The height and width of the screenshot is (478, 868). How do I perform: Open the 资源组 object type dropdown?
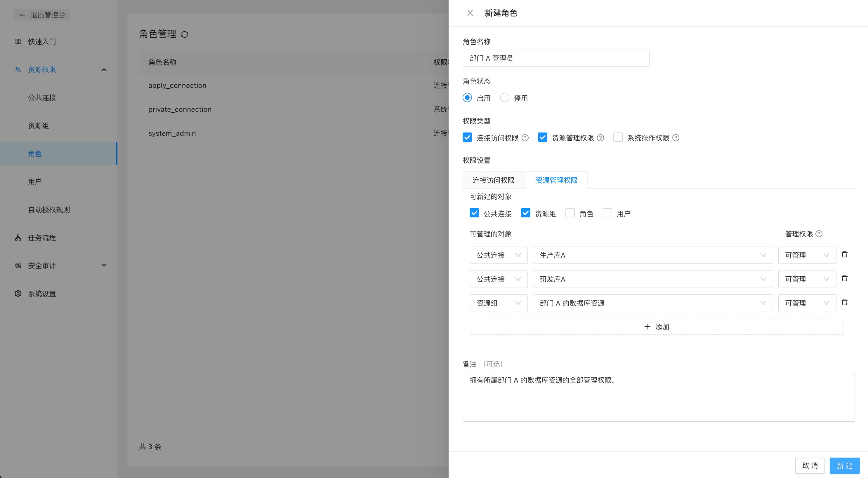[498, 303]
